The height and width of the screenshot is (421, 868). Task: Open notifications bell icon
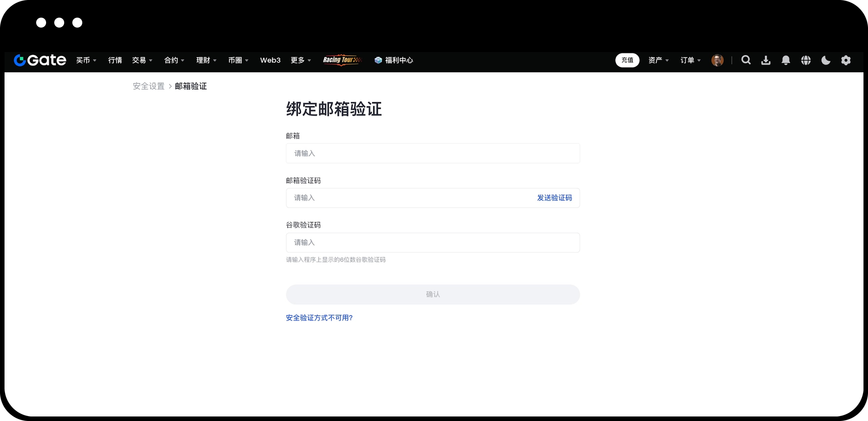point(786,60)
